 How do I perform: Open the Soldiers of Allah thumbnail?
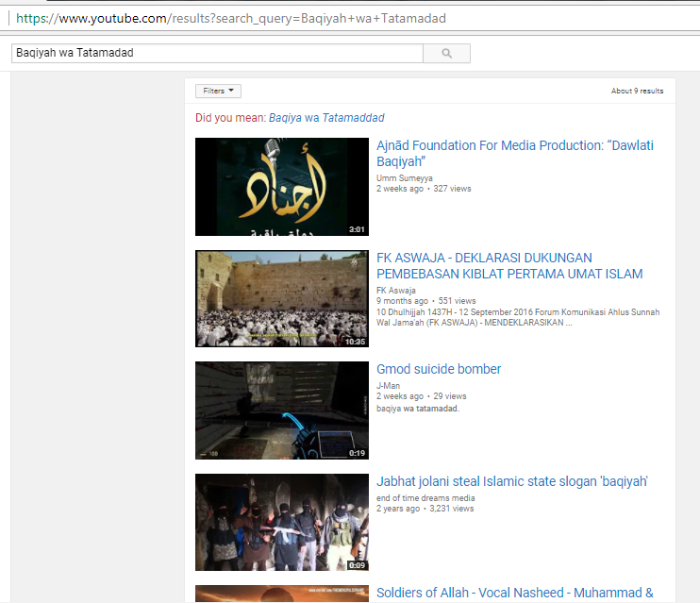(282, 594)
